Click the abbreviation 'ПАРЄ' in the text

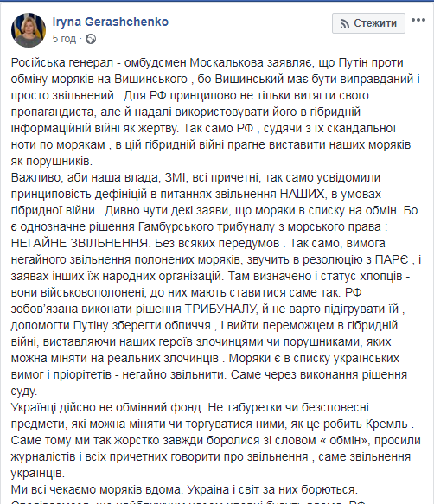(x=392, y=259)
